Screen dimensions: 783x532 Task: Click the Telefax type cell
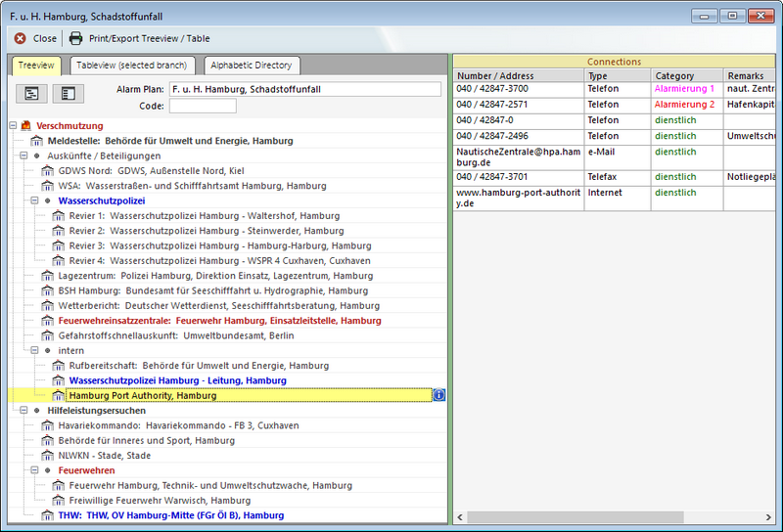click(618, 177)
